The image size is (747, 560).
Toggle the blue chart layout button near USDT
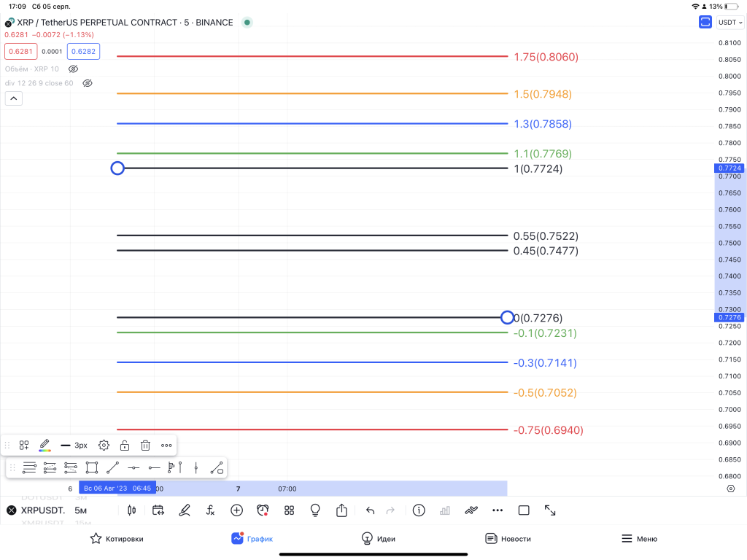pyautogui.click(x=705, y=22)
